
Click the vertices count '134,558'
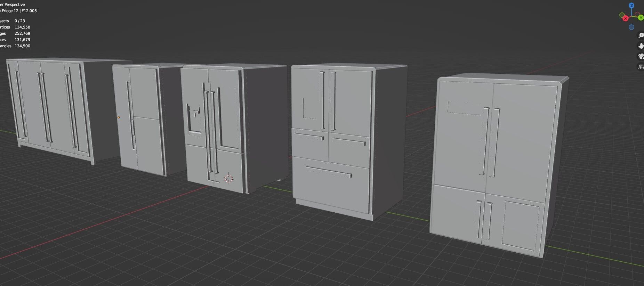point(22,27)
